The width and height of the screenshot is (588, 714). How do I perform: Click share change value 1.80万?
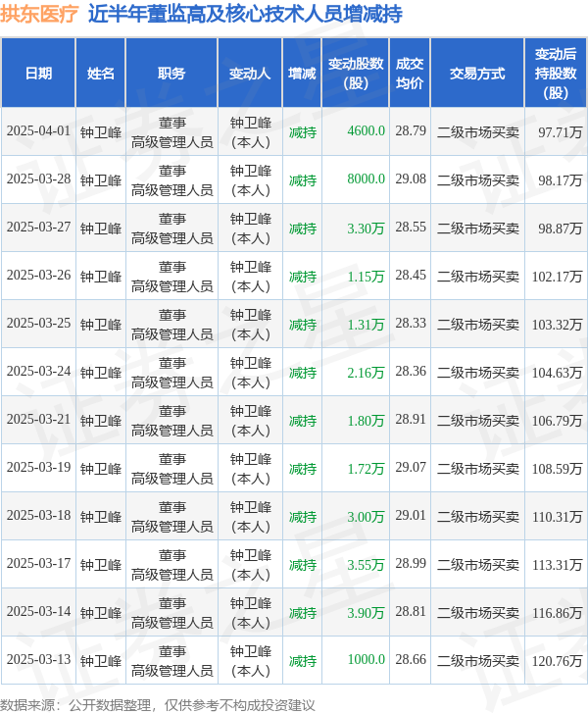pyautogui.click(x=366, y=421)
